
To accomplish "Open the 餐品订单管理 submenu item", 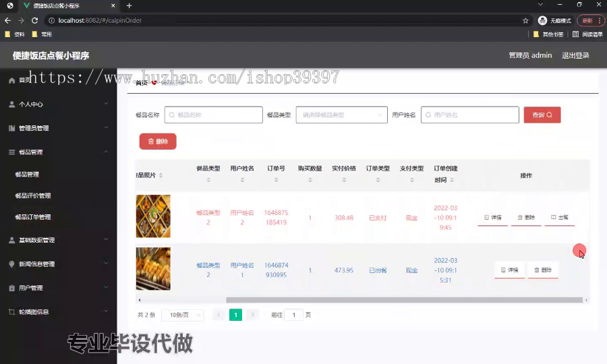I will click(33, 217).
